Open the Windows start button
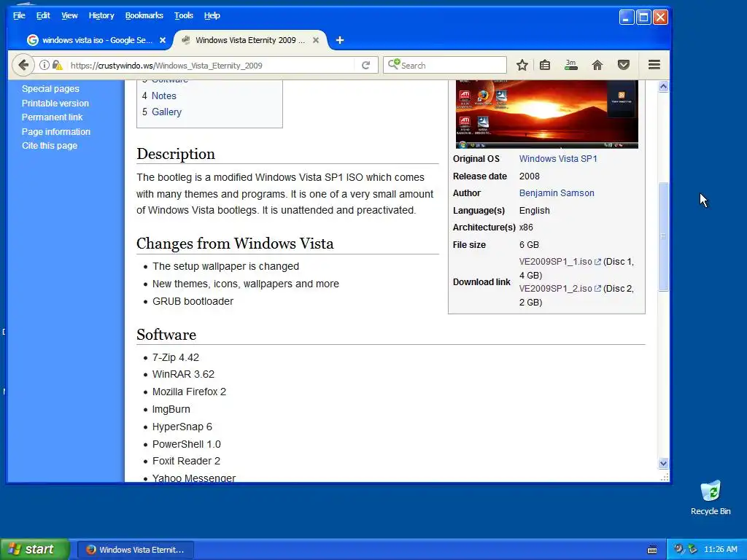Viewport: 747px width, 560px height. (35, 550)
